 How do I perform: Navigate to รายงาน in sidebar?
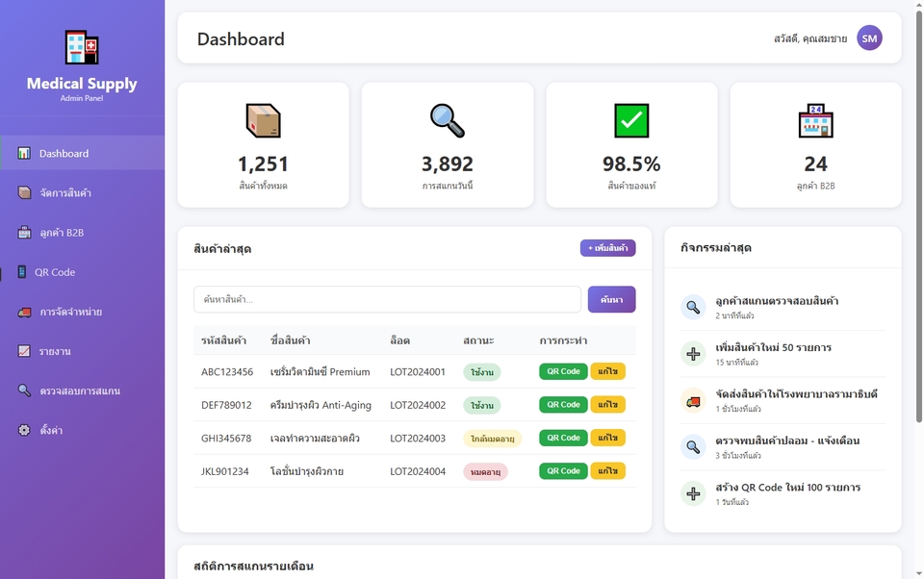pyautogui.click(x=55, y=351)
